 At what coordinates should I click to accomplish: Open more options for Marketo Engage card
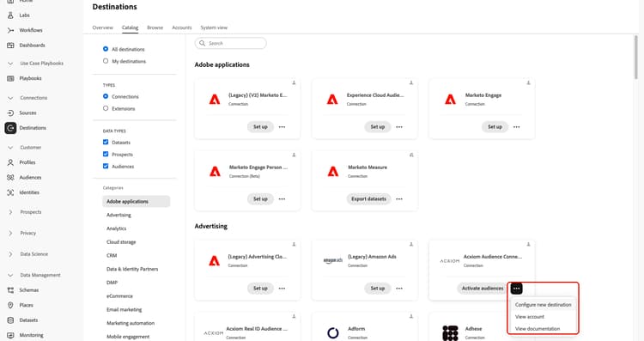click(x=517, y=127)
